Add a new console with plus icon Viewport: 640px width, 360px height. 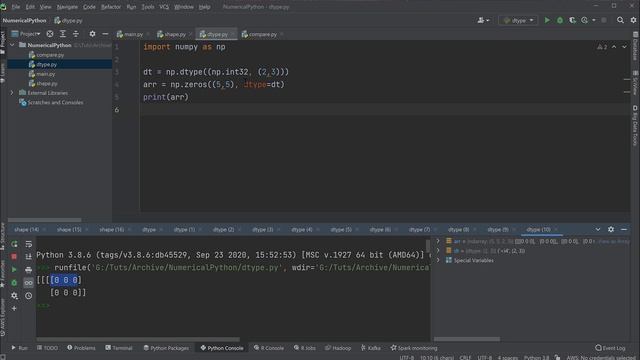[14, 309]
